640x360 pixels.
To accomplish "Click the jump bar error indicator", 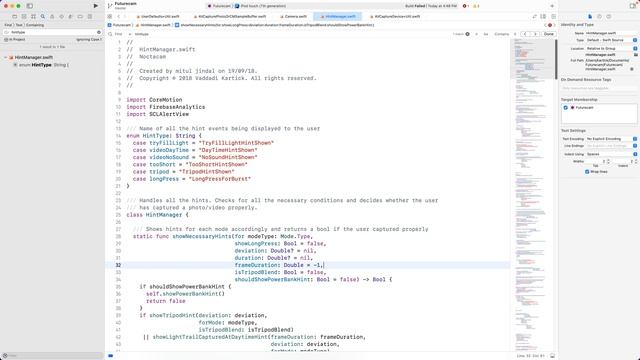I will click(550, 25).
